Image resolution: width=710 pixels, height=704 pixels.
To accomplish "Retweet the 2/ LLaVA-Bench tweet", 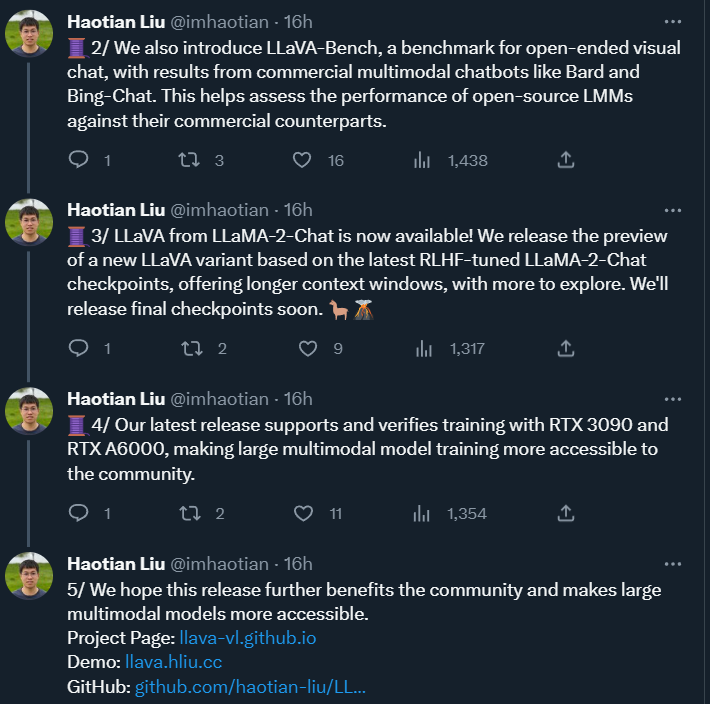I will click(x=189, y=160).
